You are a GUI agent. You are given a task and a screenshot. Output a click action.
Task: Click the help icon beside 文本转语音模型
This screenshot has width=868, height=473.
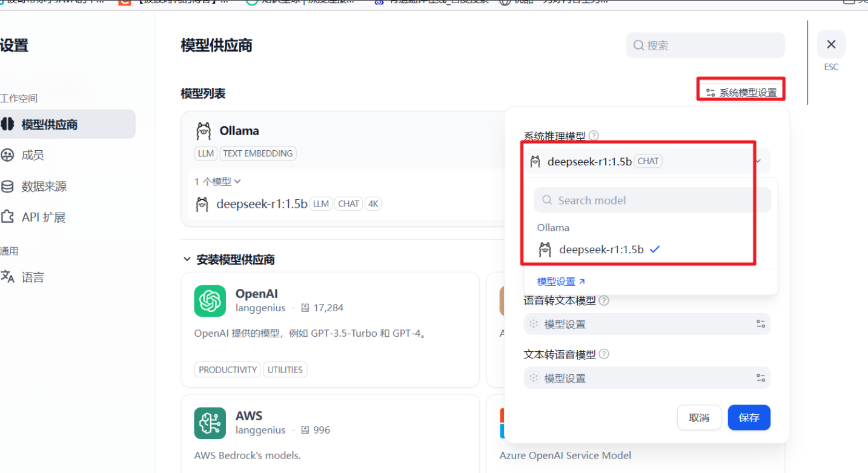604,354
